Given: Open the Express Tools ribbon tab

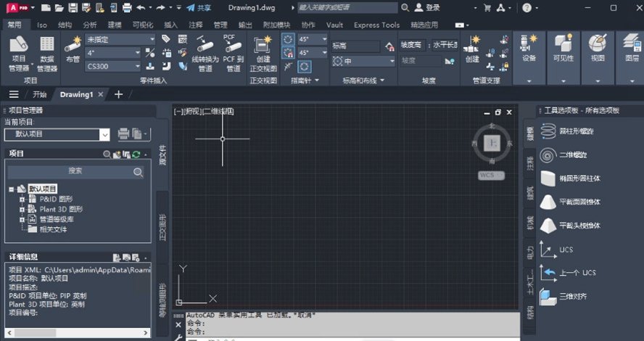Looking at the screenshot, I should click(x=376, y=25).
